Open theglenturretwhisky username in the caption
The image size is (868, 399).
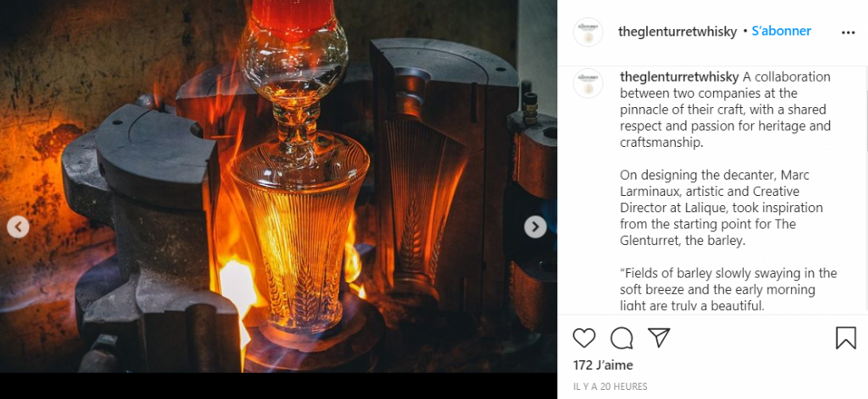click(679, 77)
